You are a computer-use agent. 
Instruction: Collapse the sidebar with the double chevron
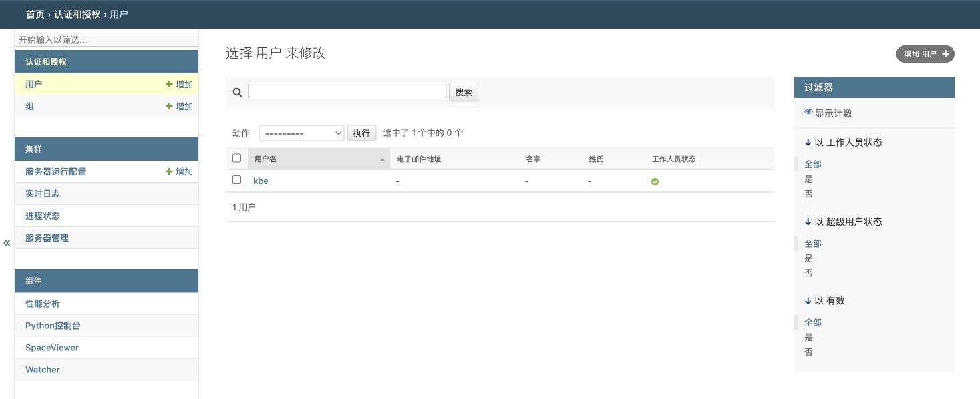[7, 243]
